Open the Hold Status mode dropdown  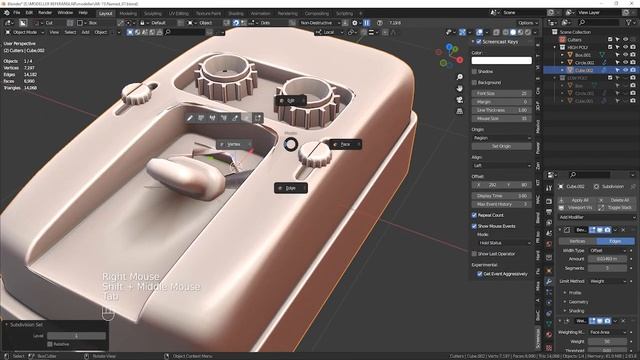pyautogui.click(x=504, y=243)
